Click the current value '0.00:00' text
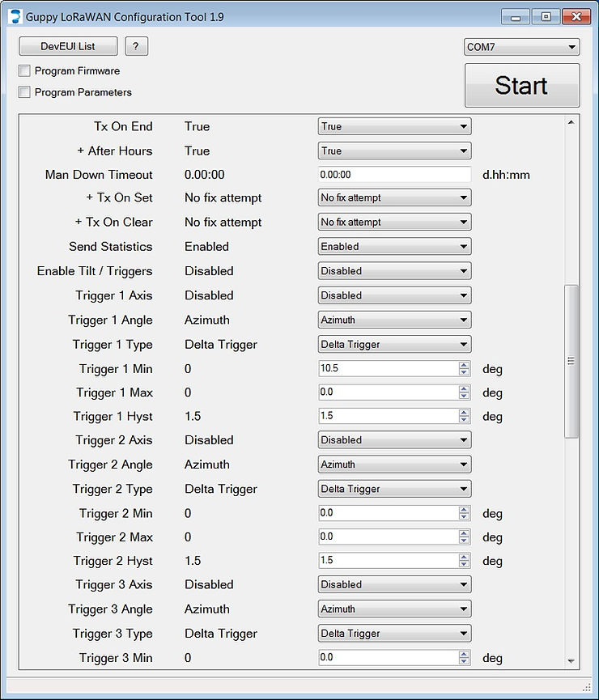The height and width of the screenshot is (700, 599). pos(205,175)
